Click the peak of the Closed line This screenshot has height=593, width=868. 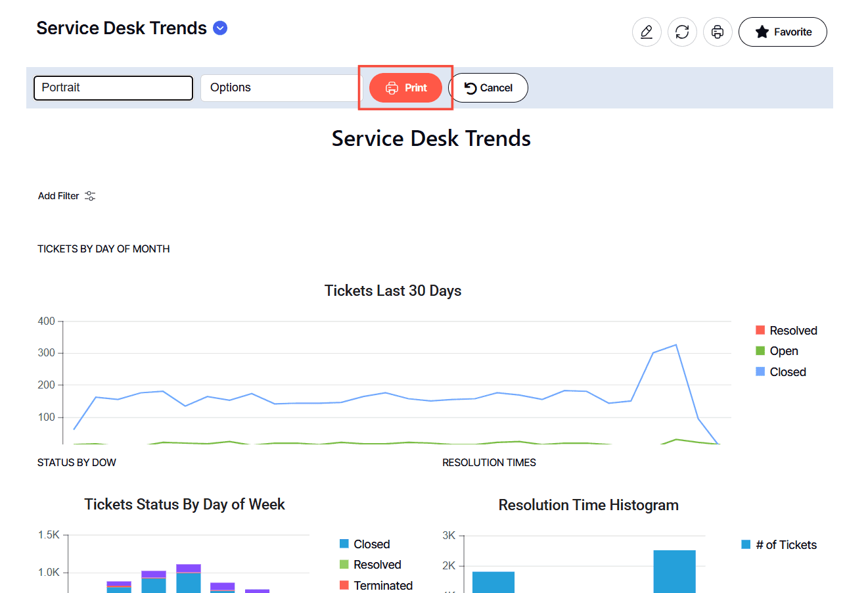(x=675, y=345)
